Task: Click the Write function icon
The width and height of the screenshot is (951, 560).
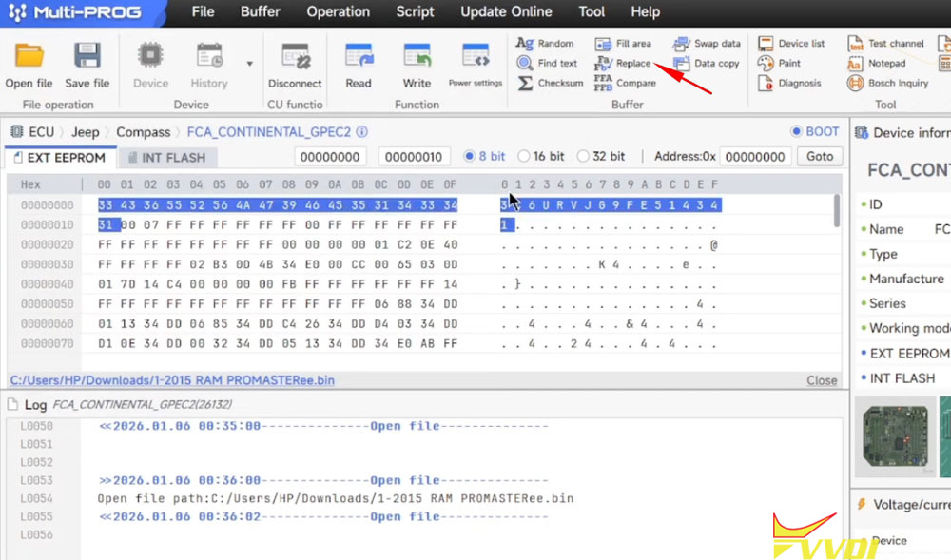Action: coord(417,57)
